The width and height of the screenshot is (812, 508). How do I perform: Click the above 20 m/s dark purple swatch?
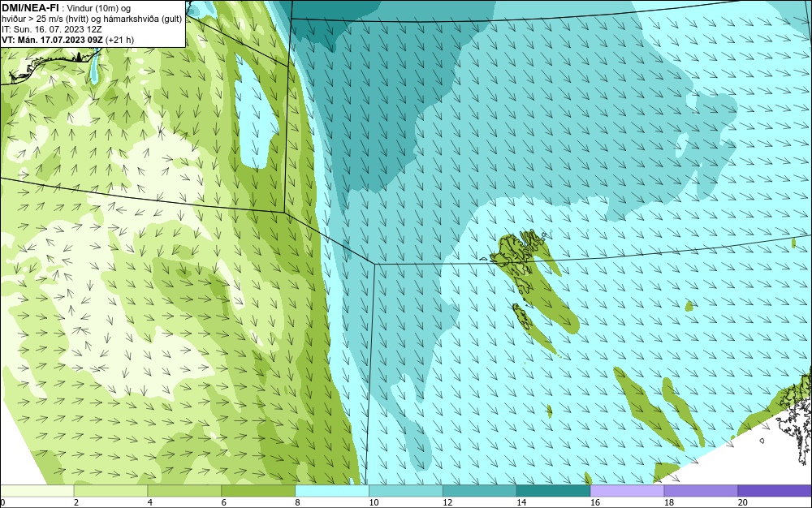tap(775, 491)
